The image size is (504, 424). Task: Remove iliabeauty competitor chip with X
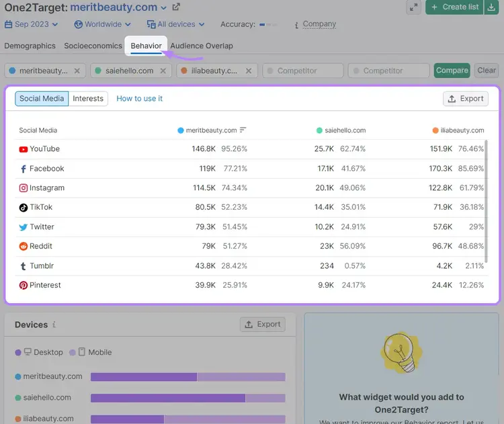click(249, 71)
